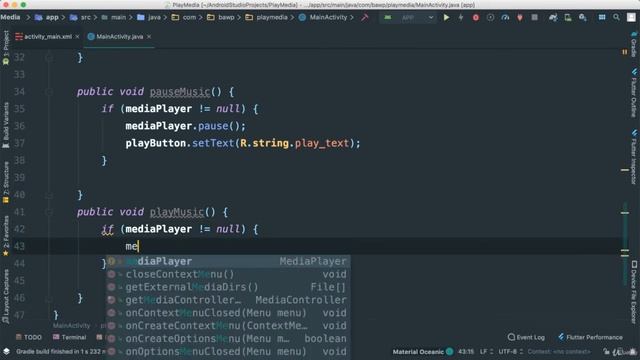Click the hammer Make Project icon
640x360 pixels.
click(364, 18)
